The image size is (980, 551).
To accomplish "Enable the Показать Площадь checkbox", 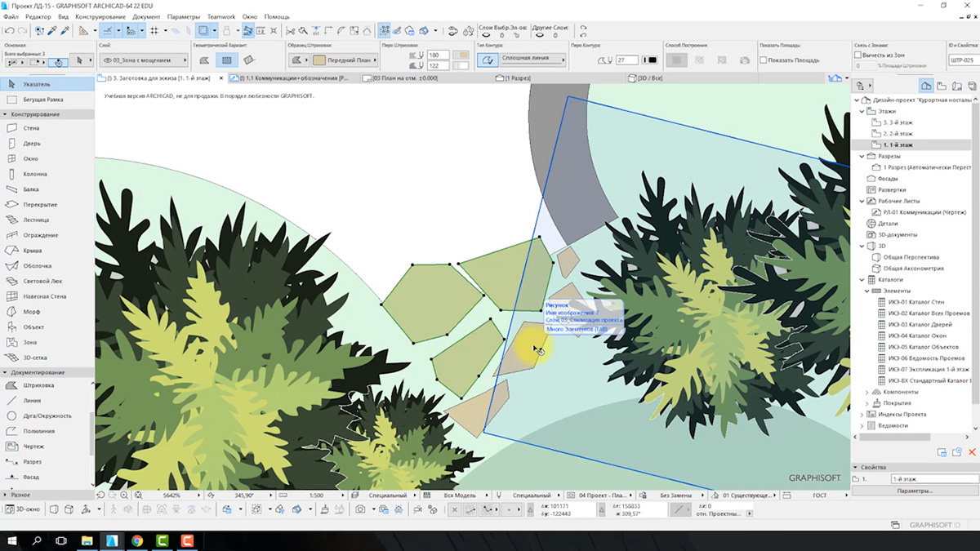I will tap(764, 60).
